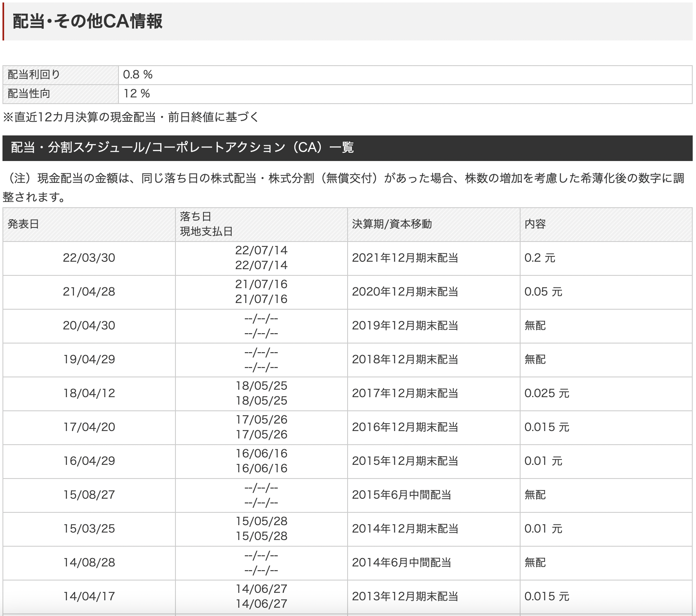Select 2021年12月期末配当 cell

433,258
